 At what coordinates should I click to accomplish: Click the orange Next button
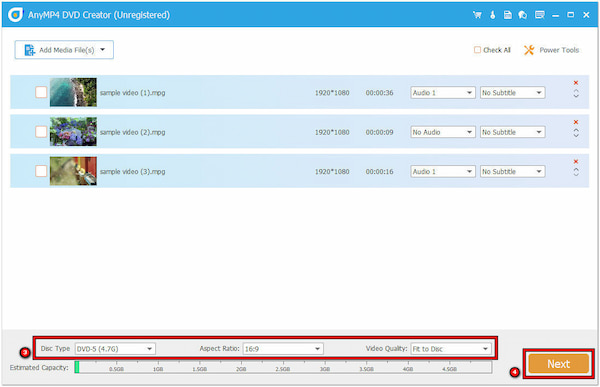558,364
